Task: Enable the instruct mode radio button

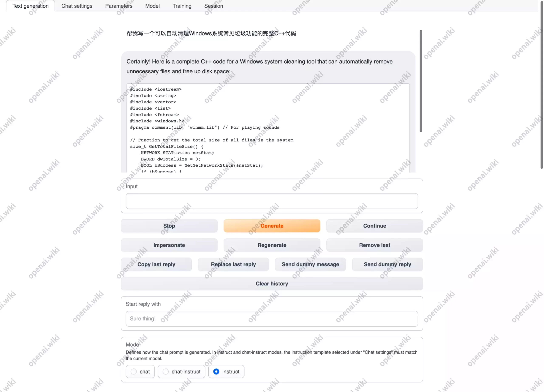Action: [x=216, y=371]
